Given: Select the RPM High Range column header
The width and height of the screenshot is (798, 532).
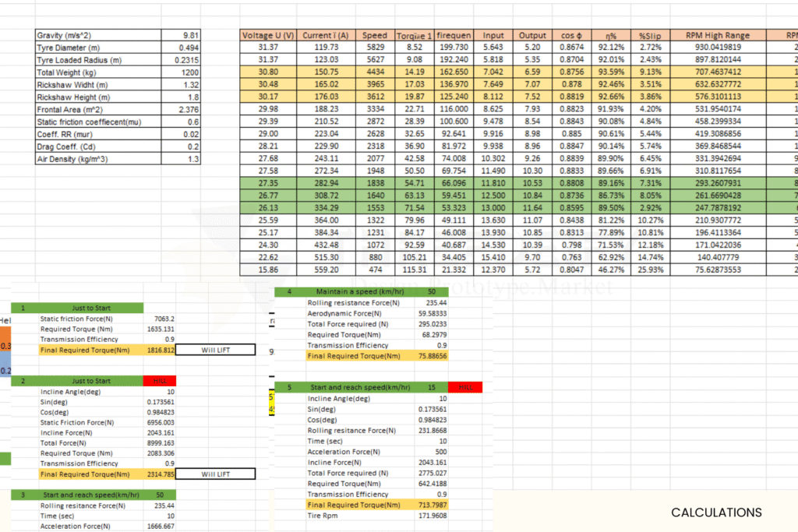Looking at the screenshot, I should pyautogui.click(x=718, y=35).
